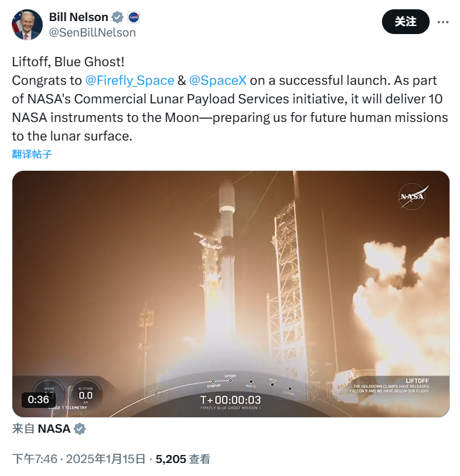Screen dimensions: 460x476
Task: Select the MAX-Q marker on the launch timeline
Action: (251, 383)
